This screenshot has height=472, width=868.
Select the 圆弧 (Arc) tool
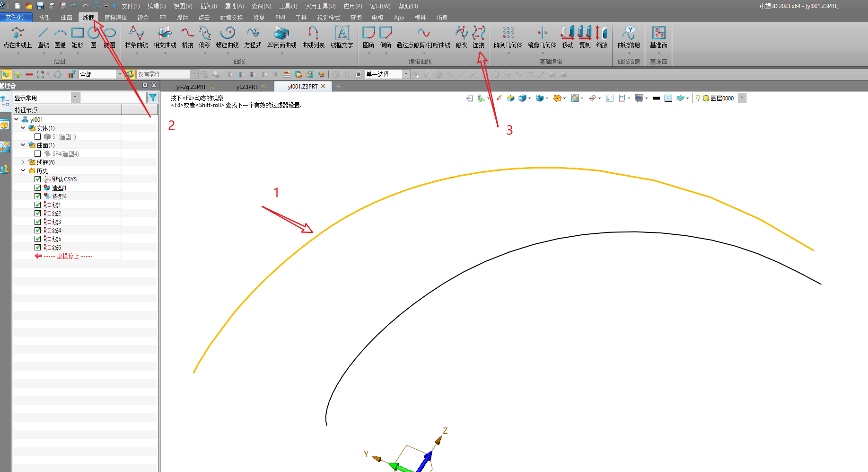click(x=60, y=37)
